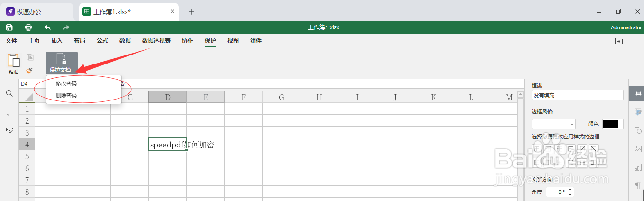Open image settings in right sidebar

pos(638,148)
